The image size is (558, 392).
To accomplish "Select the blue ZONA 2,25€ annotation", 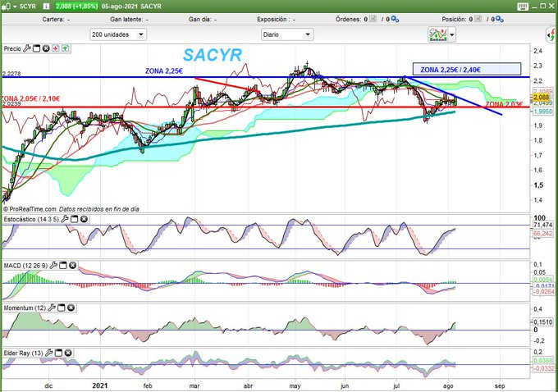I will point(164,71).
